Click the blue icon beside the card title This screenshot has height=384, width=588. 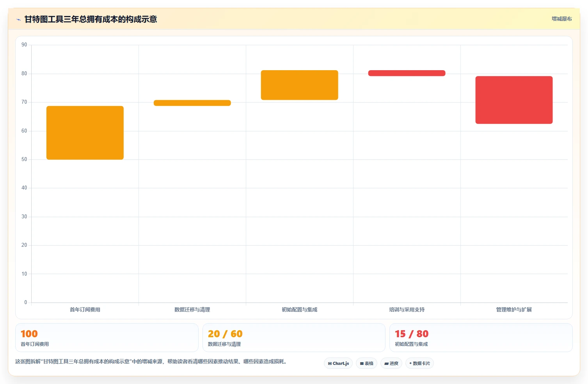click(18, 19)
